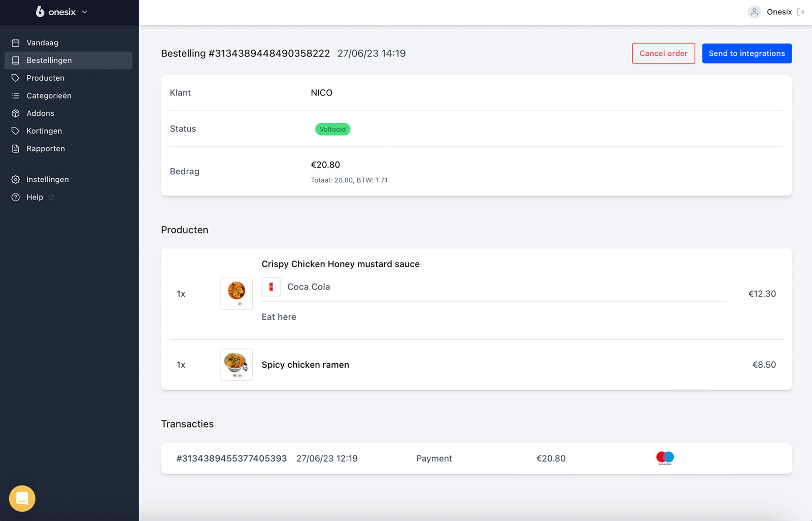Image resolution: width=812 pixels, height=521 pixels.
Task: Click the Voltooid status badge
Action: (x=332, y=129)
